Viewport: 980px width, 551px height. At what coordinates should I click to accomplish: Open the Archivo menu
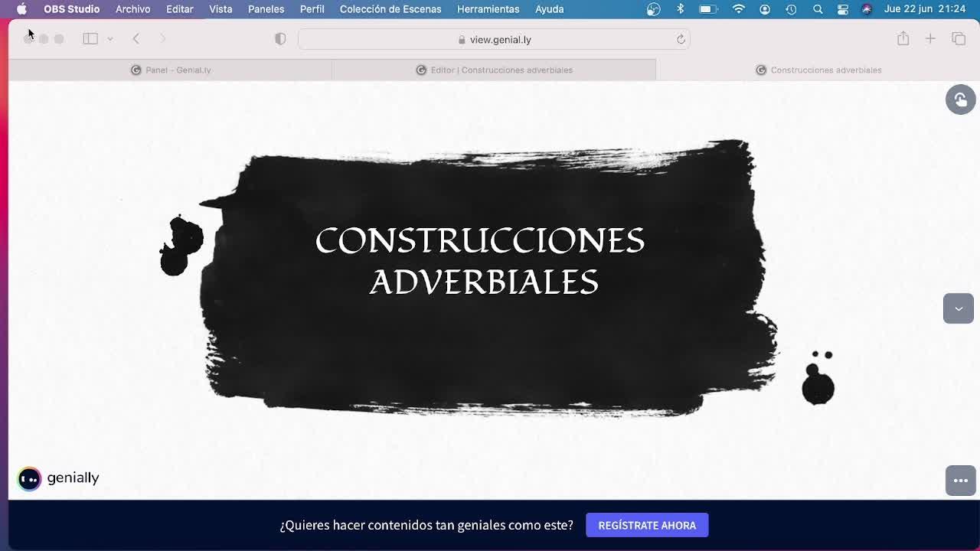tap(132, 9)
